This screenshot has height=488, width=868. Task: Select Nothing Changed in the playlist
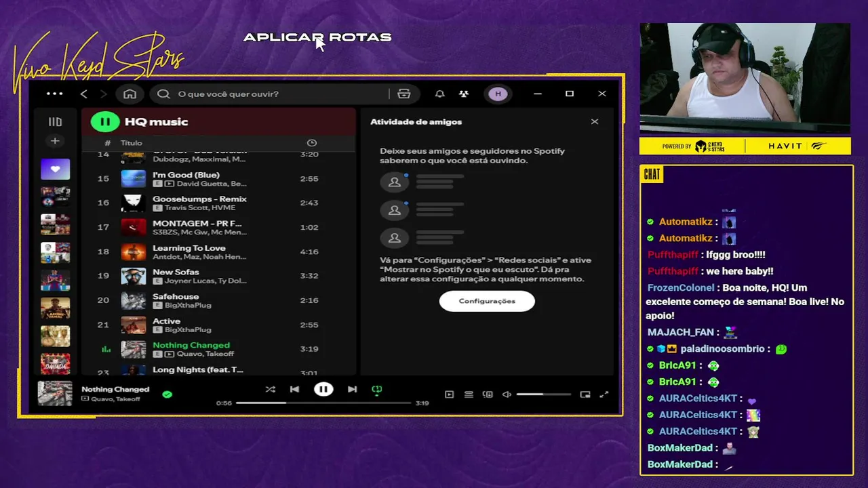click(218, 350)
